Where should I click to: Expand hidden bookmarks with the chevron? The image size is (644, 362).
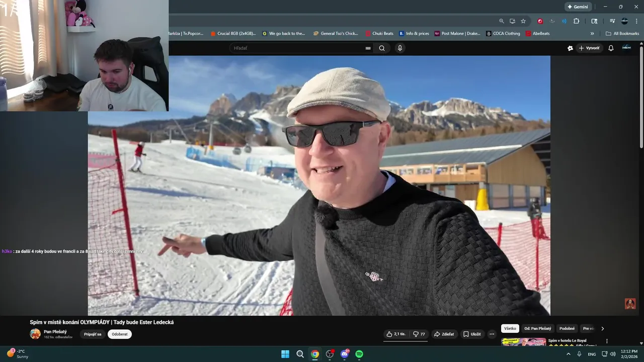coord(592,34)
